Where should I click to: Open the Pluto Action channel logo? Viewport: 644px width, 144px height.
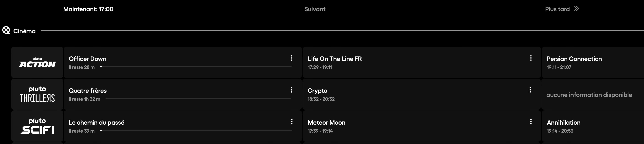click(37, 62)
